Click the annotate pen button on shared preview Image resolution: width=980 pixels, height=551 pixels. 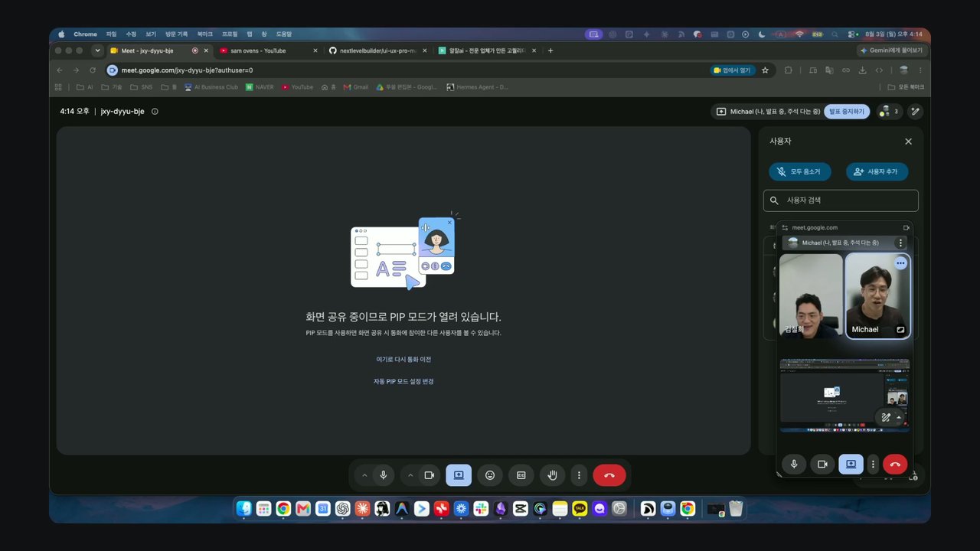pos(886,417)
